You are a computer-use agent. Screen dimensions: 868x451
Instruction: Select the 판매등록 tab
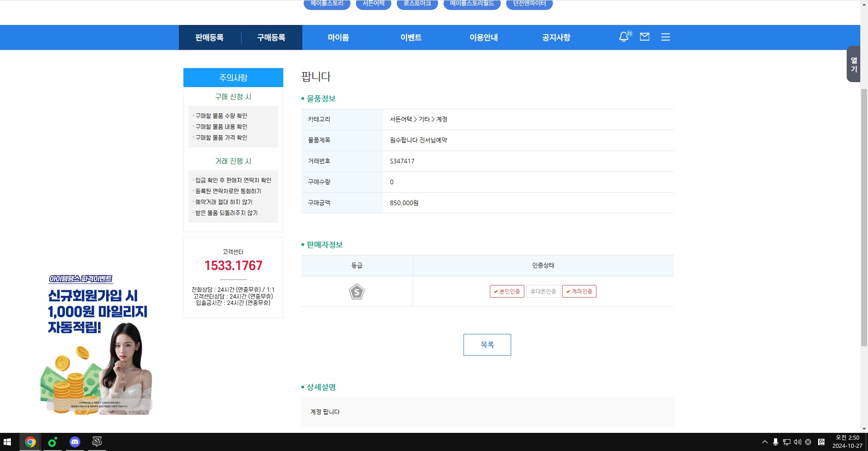point(209,38)
